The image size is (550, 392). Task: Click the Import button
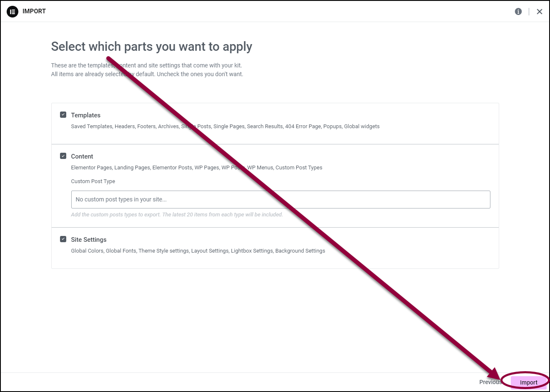point(528,382)
